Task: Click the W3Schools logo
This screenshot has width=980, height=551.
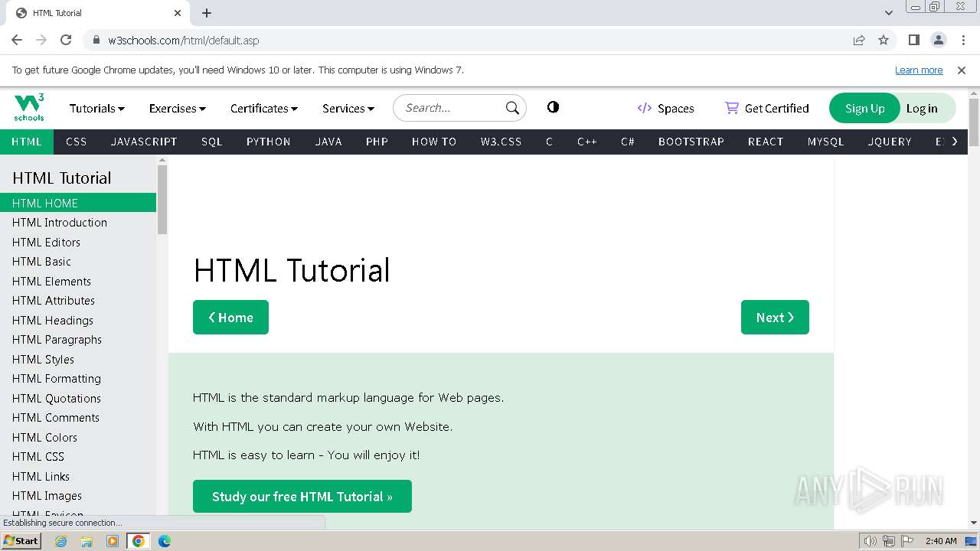Action: click(29, 107)
